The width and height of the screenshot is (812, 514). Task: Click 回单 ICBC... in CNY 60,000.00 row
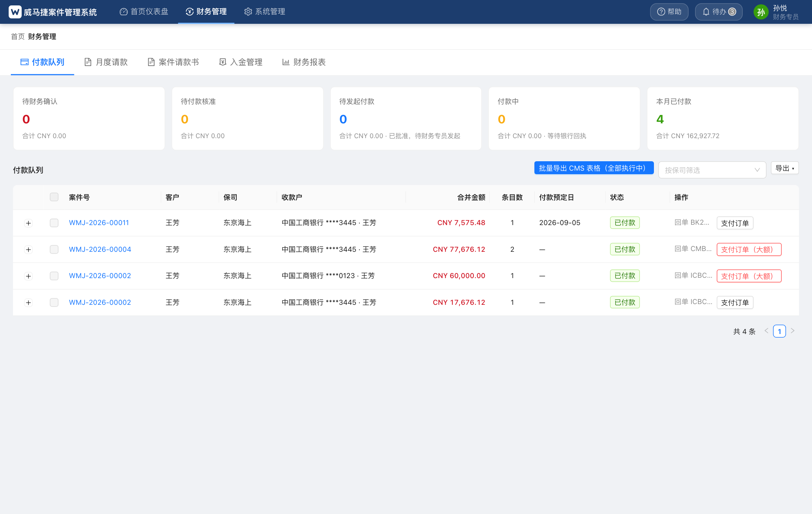(x=693, y=276)
